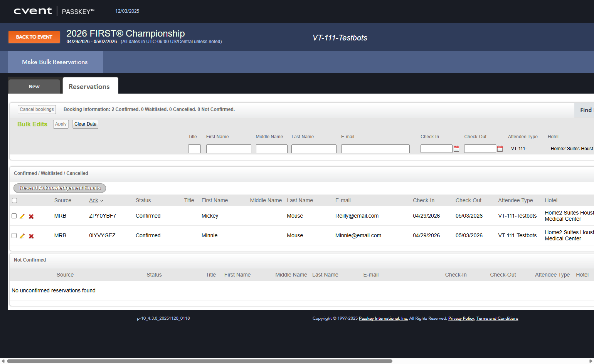This screenshot has width=594, height=364.
Task: Open Make Bulk Reservations menu
Action: point(55,62)
